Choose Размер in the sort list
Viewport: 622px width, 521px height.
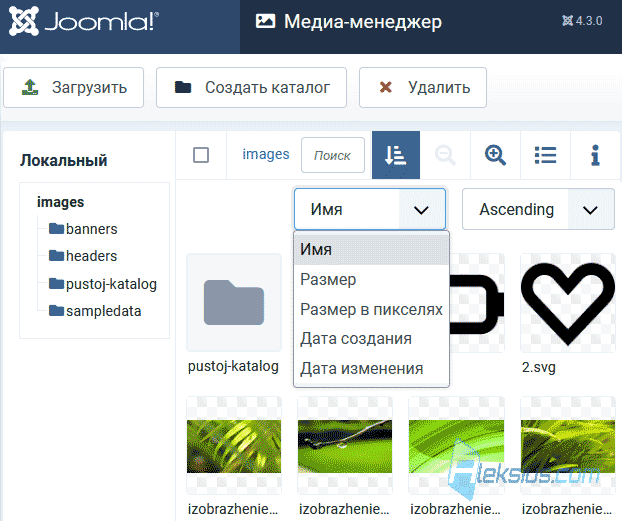(371, 279)
